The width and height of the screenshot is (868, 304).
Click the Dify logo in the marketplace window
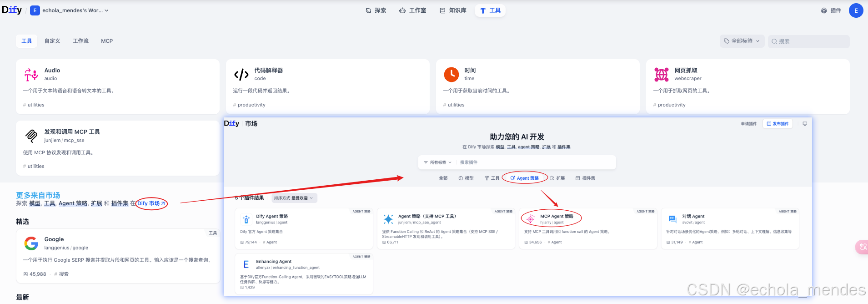click(x=231, y=123)
